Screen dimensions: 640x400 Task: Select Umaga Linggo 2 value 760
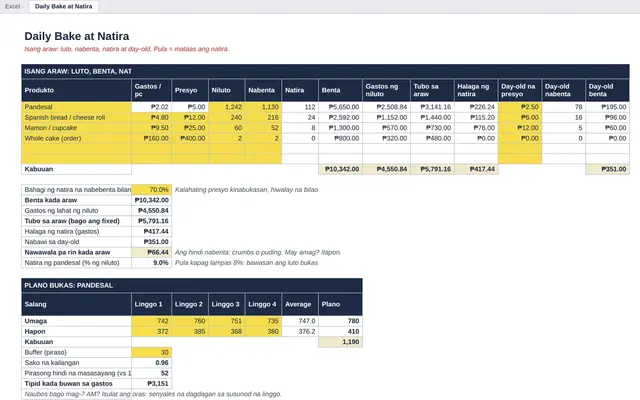tap(190, 321)
